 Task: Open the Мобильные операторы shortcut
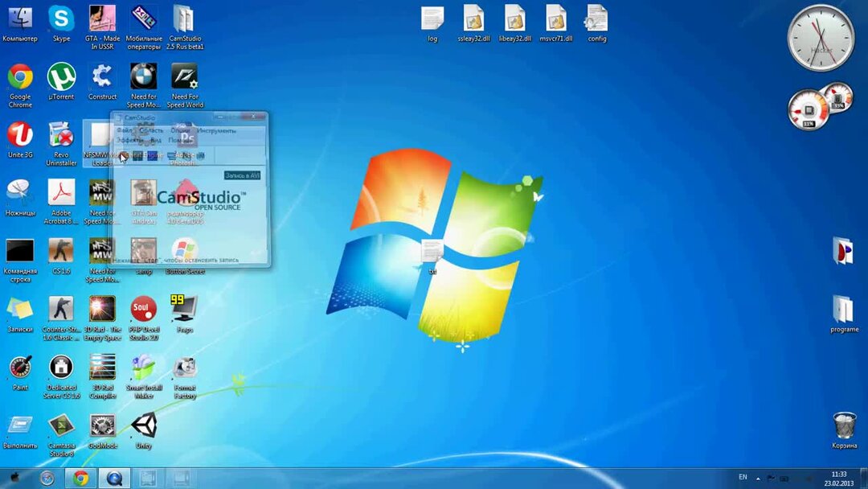tap(144, 27)
